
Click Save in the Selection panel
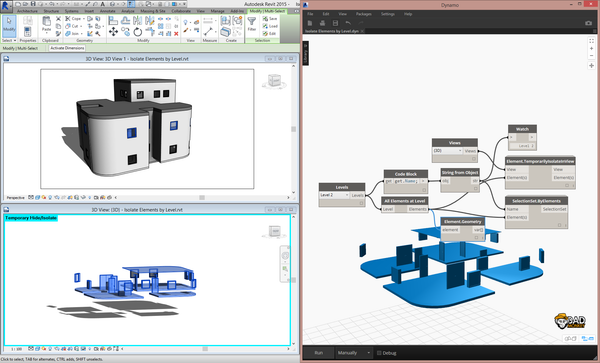tap(270, 18)
